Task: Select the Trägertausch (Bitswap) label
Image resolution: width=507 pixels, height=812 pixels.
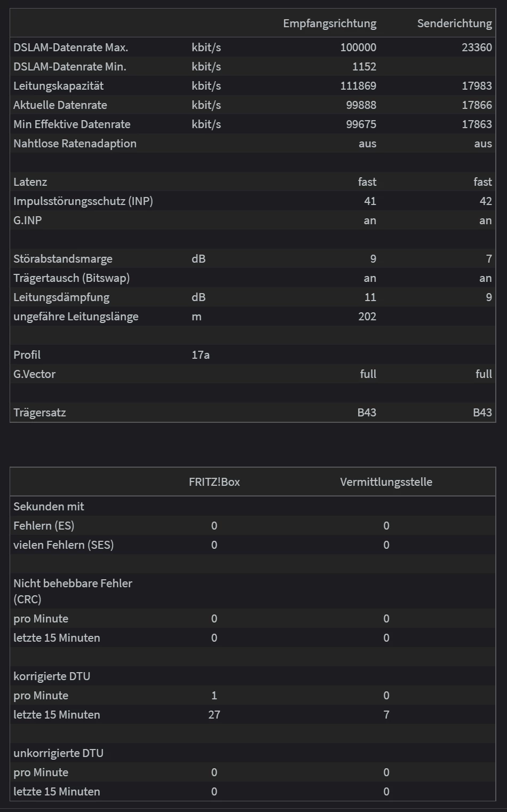Action: [x=71, y=278]
